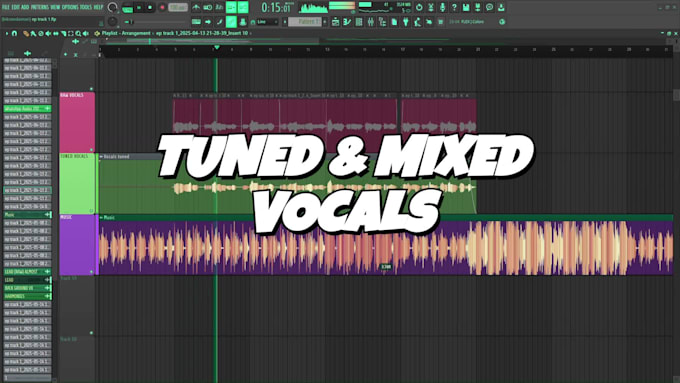This screenshot has height=383, width=680.
Task: Click the one-click recording microphone icon
Action: point(443,7)
